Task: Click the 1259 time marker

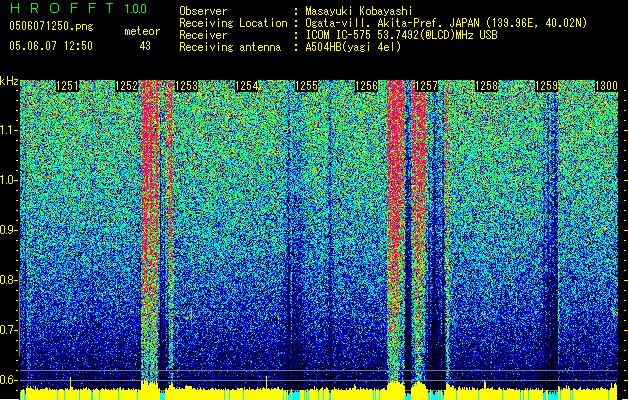Action: point(546,86)
